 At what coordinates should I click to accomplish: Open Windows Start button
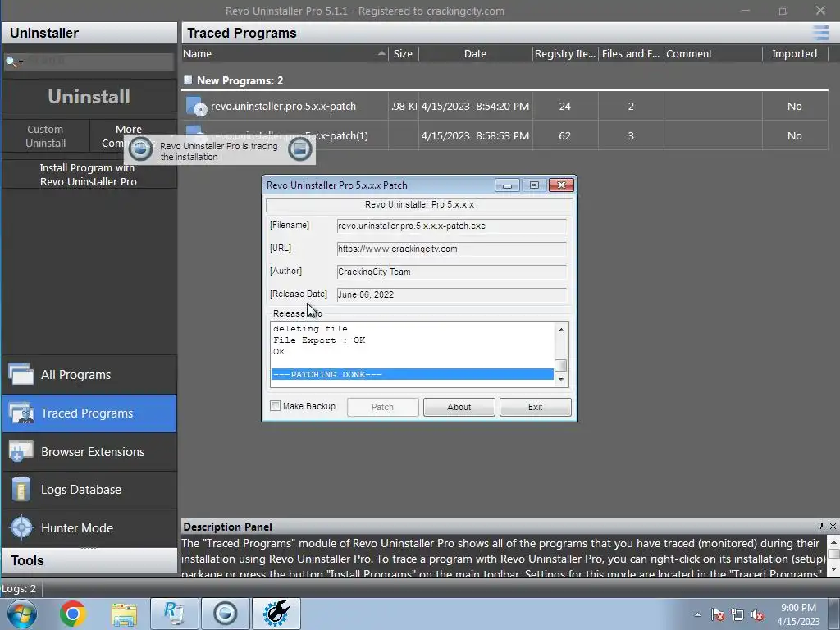click(x=22, y=614)
